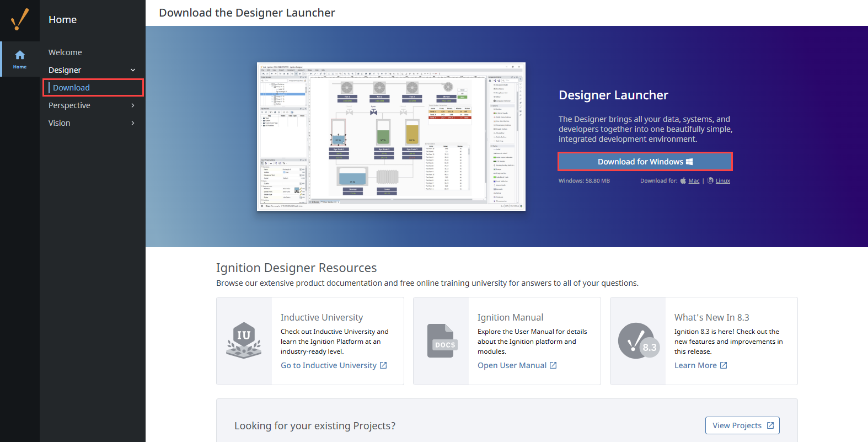Select Download in the Designer menu

click(71, 88)
